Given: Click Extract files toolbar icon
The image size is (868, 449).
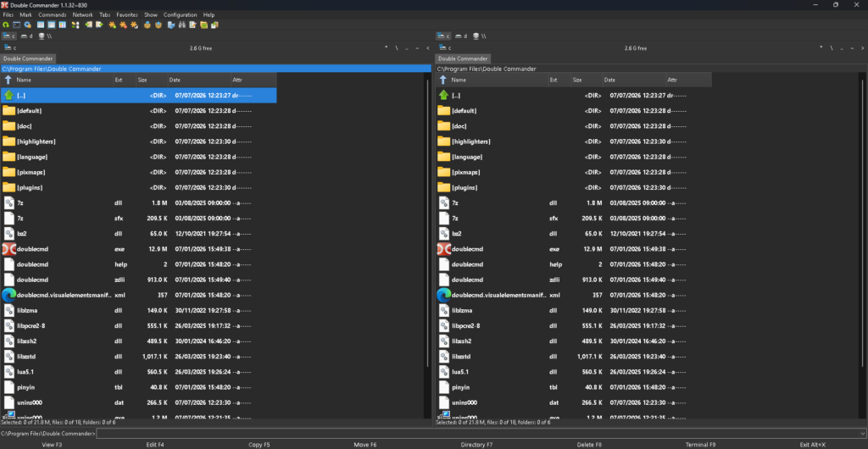Looking at the screenshot, I should tap(159, 25).
